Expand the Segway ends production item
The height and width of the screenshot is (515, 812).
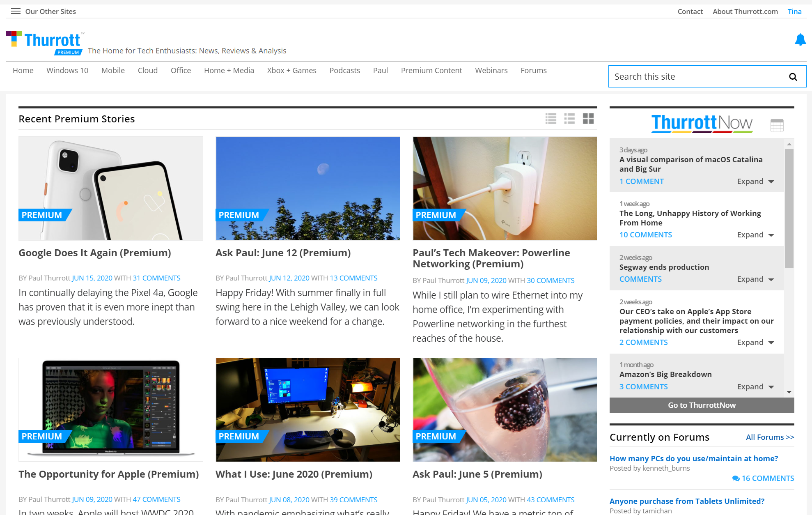pos(755,279)
